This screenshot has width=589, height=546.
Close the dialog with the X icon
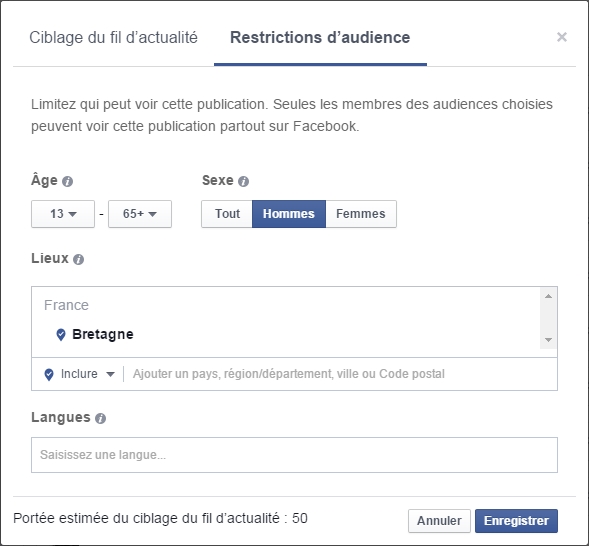pos(562,37)
